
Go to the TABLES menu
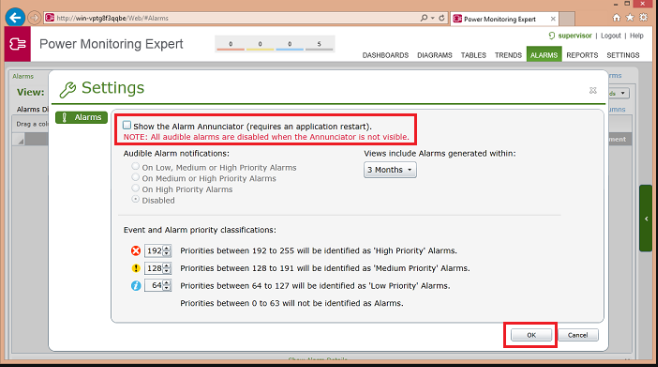point(473,55)
